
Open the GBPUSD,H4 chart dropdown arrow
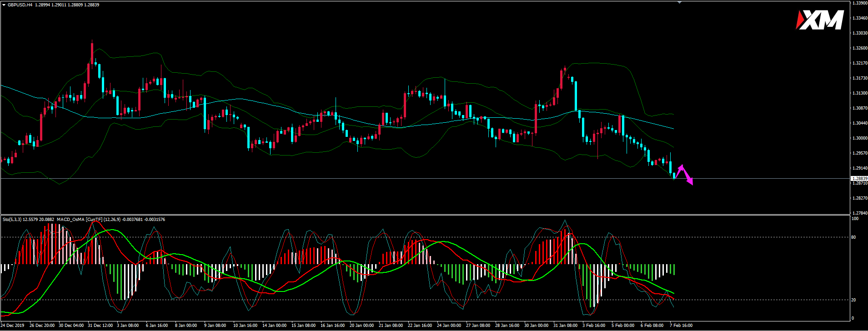click(4, 5)
